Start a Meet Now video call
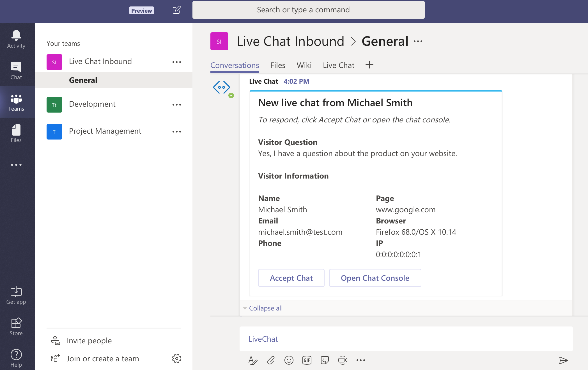588x370 pixels. (x=343, y=360)
